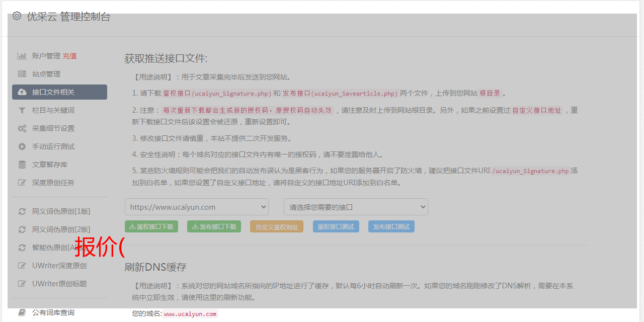Click the orange 自定义鉴权地址 button
Image resolution: width=644 pixels, height=322 pixels.
click(277, 227)
